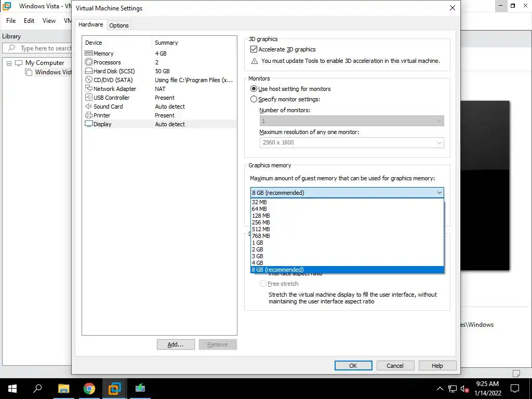Image resolution: width=532 pixels, height=399 pixels.
Task: Click the Cancel button
Action: (395, 365)
